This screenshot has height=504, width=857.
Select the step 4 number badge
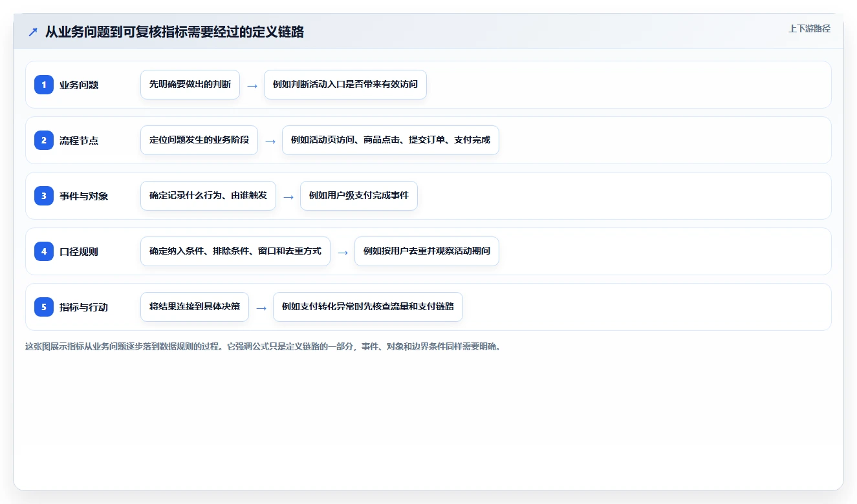point(44,251)
